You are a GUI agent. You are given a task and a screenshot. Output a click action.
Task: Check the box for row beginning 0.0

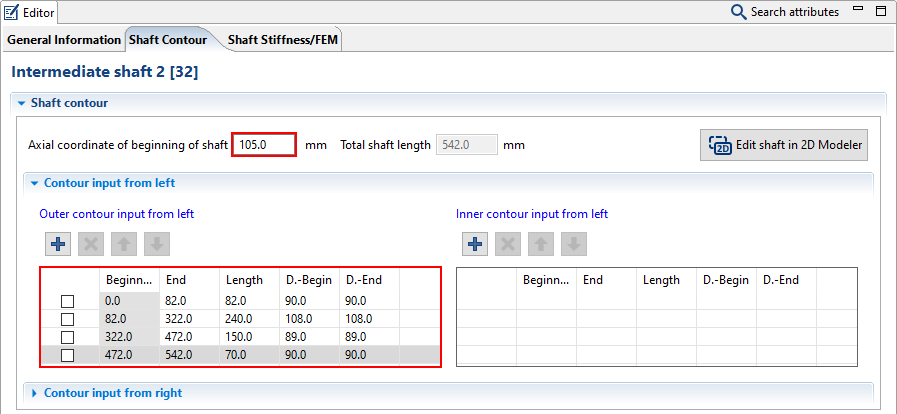tap(68, 301)
